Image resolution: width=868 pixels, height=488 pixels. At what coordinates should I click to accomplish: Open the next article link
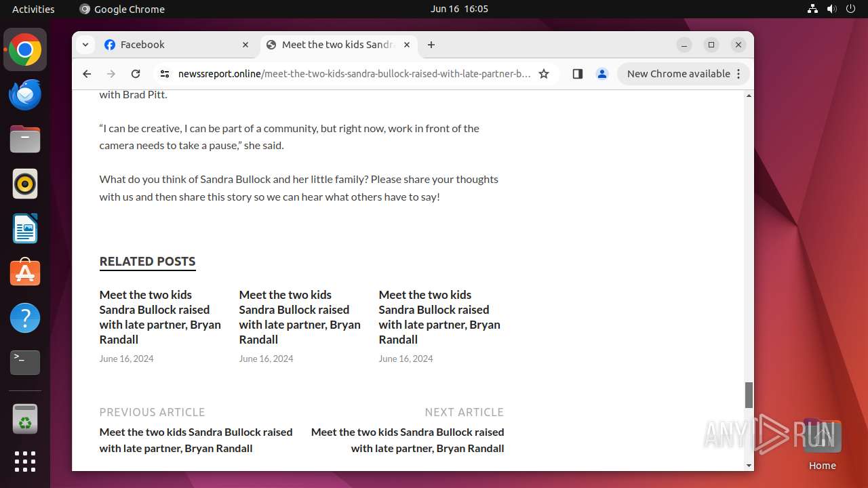408,440
